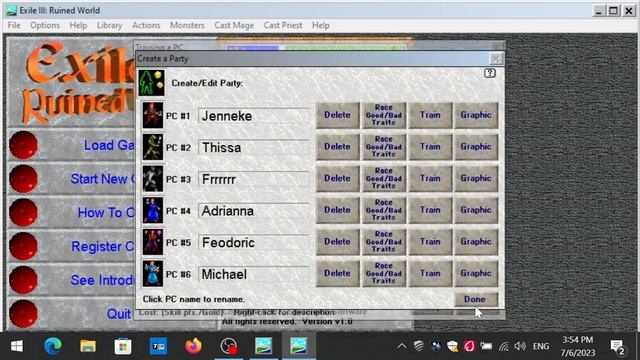Rename PC #5 by clicking Feodoric
640x360 pixels.
click(x=253, y=242)
